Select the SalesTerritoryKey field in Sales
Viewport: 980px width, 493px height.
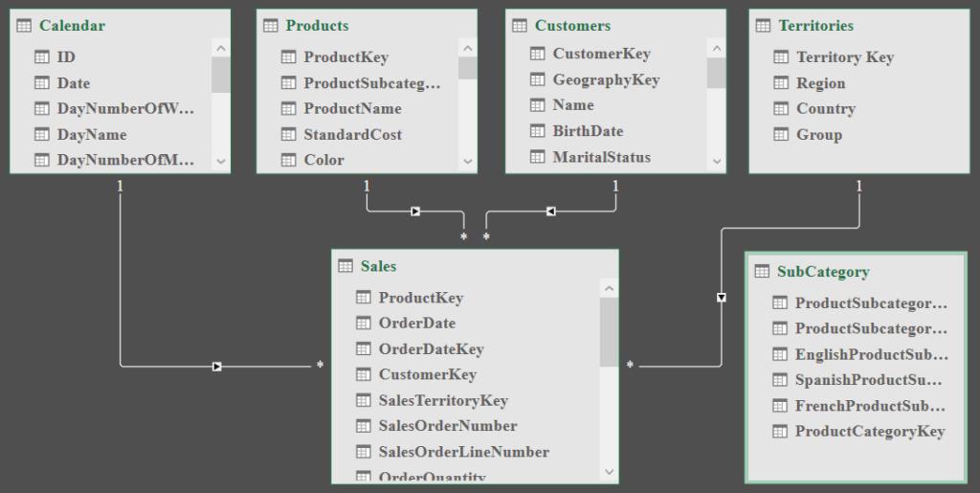[x=442, y=400]
